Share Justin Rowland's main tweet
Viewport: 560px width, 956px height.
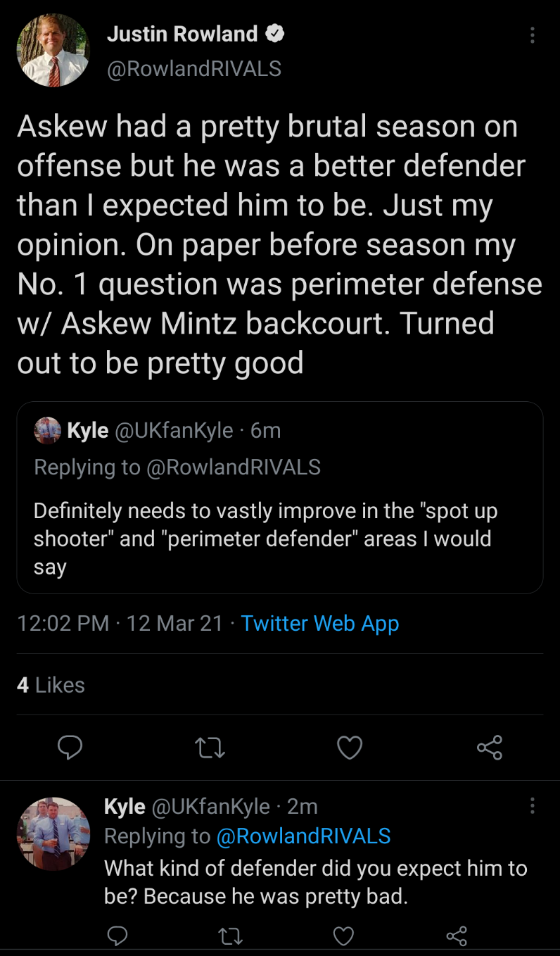pyautogui.click(x=490, y=748)
